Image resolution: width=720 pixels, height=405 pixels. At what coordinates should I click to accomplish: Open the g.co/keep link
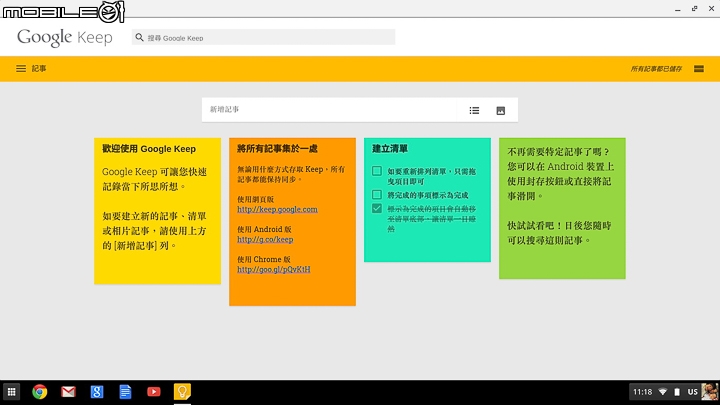(265, 239)
